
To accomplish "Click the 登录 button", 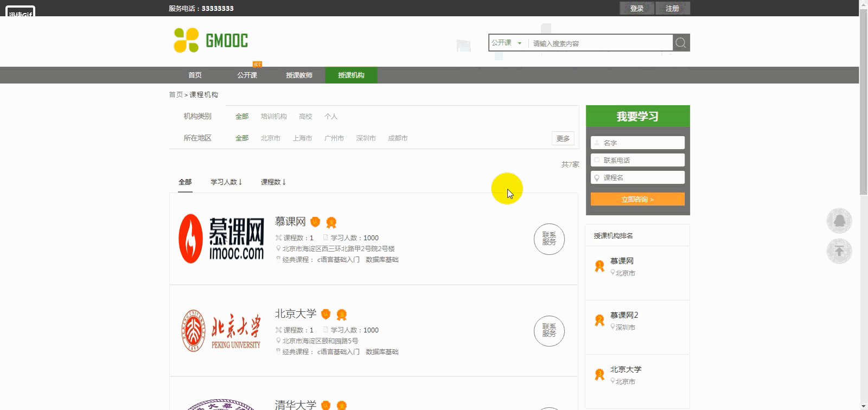I will point(637,8).
